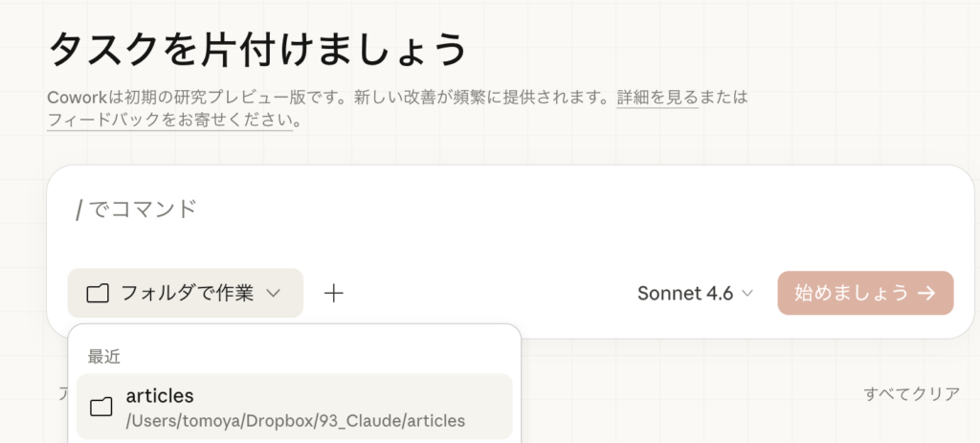Image resolution: width=980 pixels, height=443 pixels.
Task: Click the Sonnet 4.6 model name text
Action: (684, 294)
